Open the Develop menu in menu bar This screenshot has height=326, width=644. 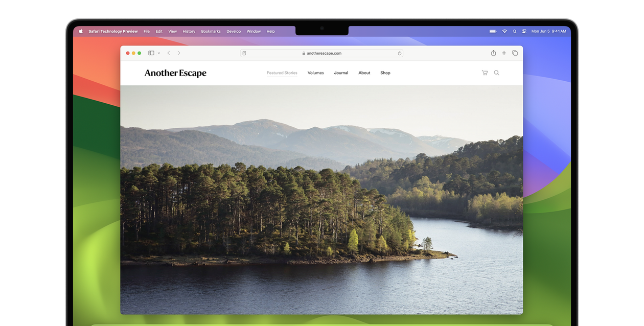tap(234, 31)
